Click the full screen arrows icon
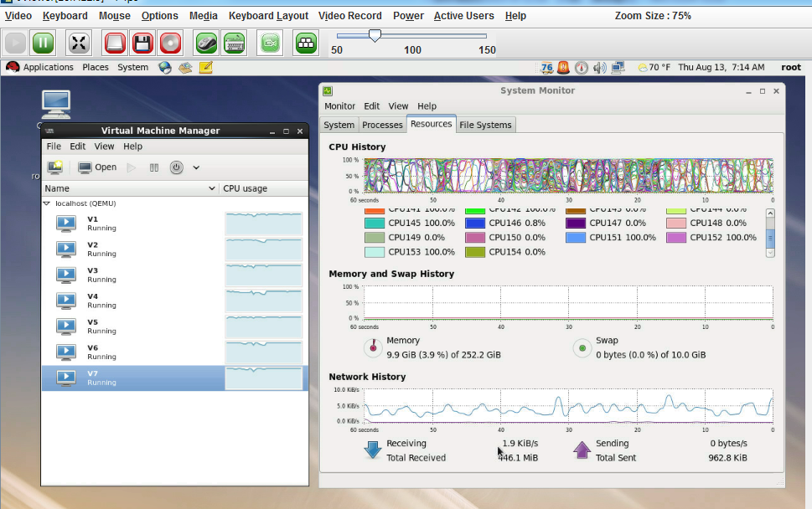 [79, 43]
